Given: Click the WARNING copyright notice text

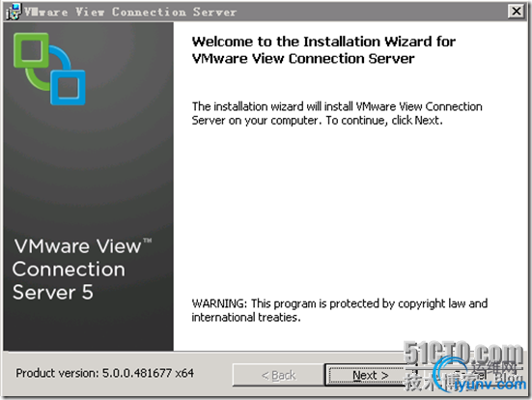Looking at the screenshot, I should point(339,310).
